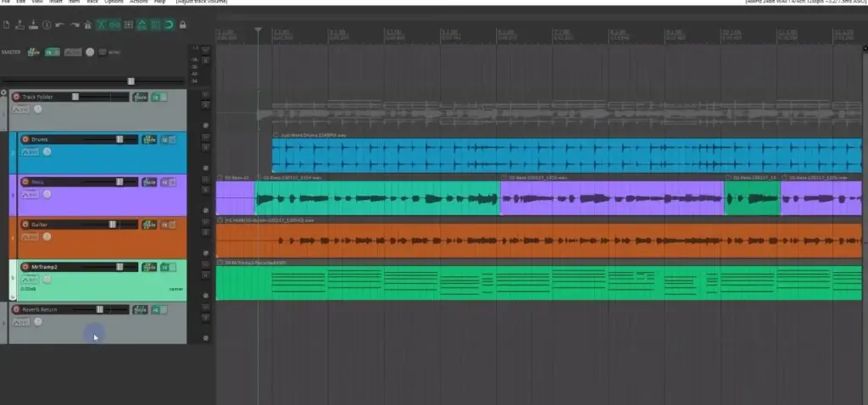
Task: Select the MrTramp2 MIDI item in the timeline
Action: 538,283
